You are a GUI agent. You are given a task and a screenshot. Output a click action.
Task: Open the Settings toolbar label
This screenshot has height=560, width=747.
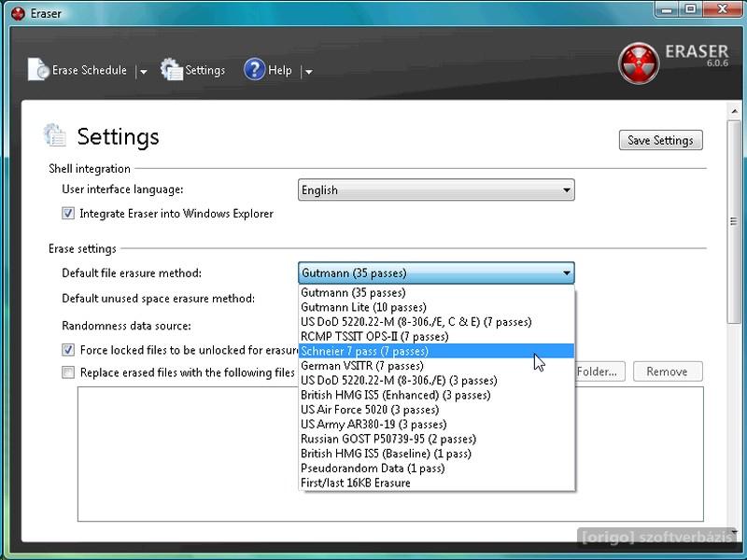[204, 71]
